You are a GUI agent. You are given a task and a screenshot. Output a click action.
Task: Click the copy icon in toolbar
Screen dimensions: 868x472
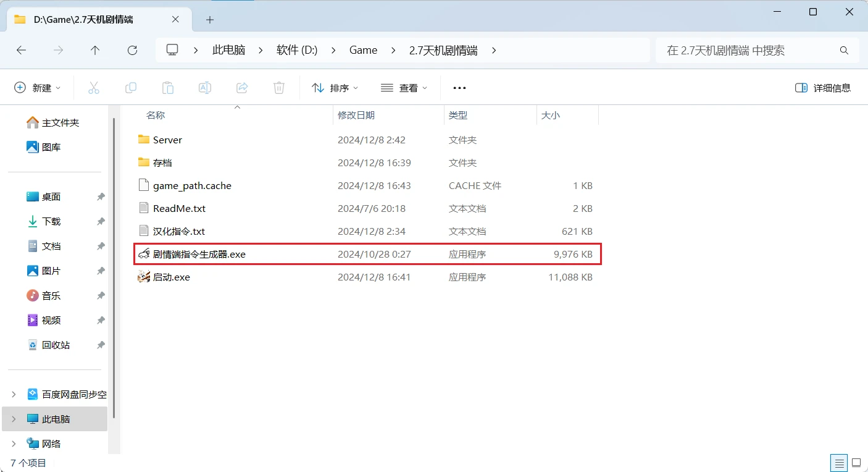point(131,88)
